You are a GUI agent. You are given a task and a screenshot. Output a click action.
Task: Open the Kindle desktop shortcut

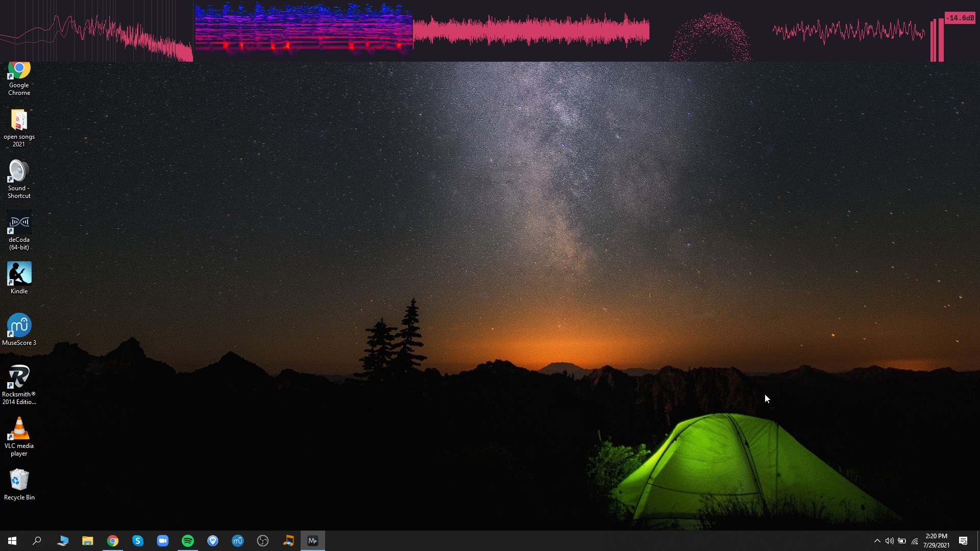pos(19,278)
